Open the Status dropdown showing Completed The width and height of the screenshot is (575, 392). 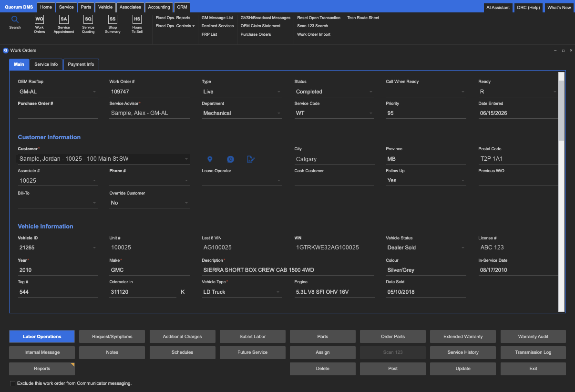pos(371,92)
